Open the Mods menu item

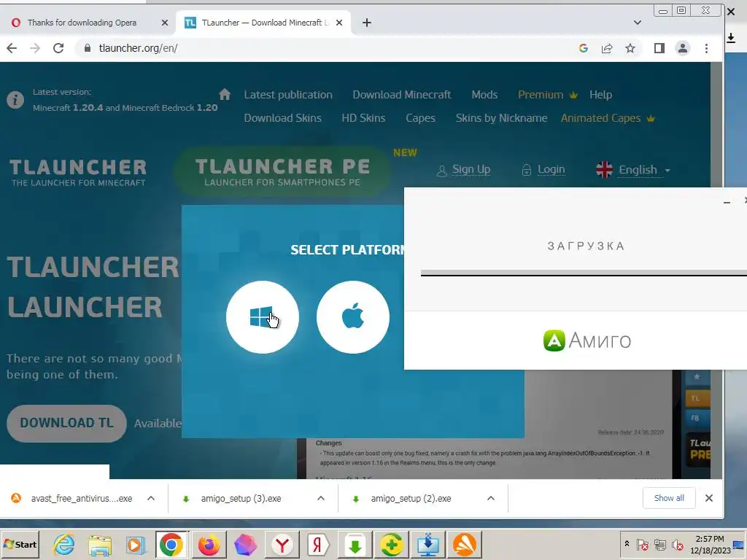484,95
